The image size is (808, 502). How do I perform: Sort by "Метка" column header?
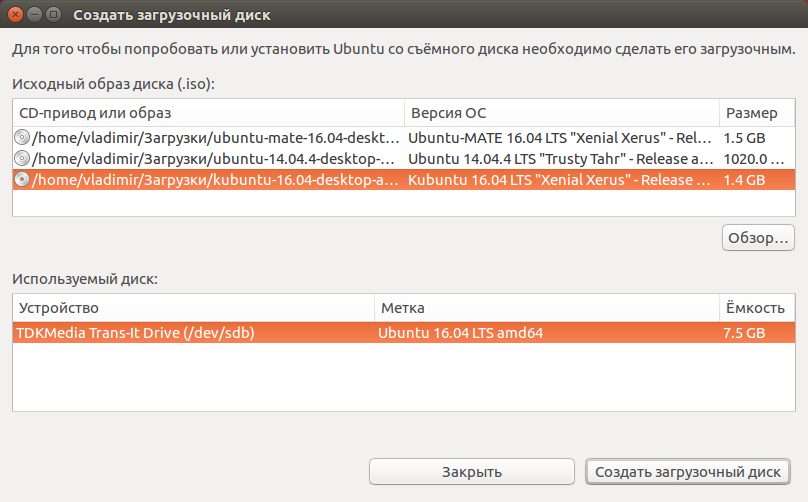[547, 308]
